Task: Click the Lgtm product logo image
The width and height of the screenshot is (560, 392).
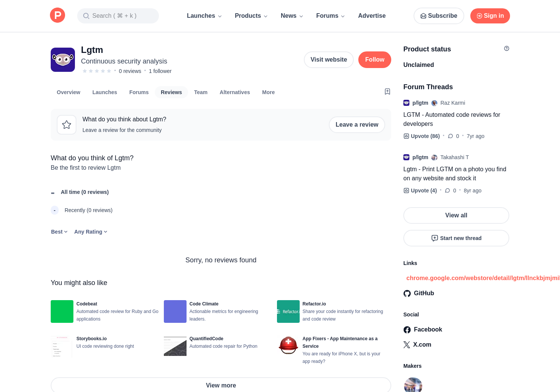Action: pyautogui.click(x=63, y=60)
